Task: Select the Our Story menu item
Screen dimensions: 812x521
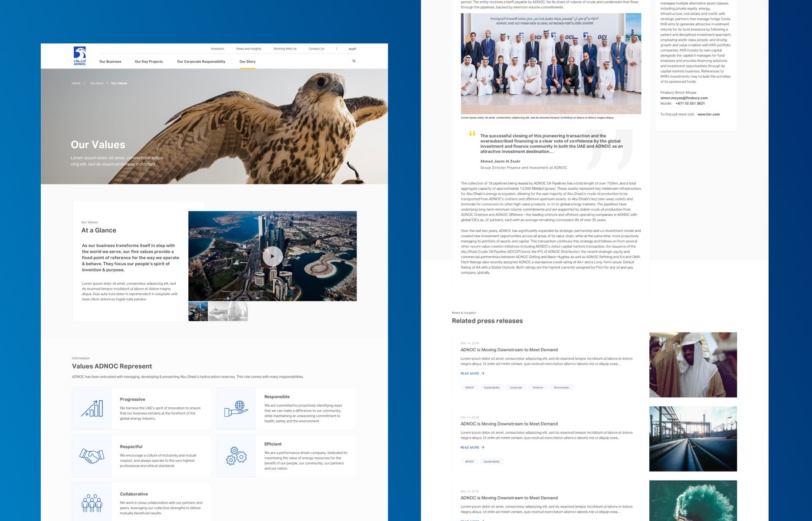Action: 248,62
